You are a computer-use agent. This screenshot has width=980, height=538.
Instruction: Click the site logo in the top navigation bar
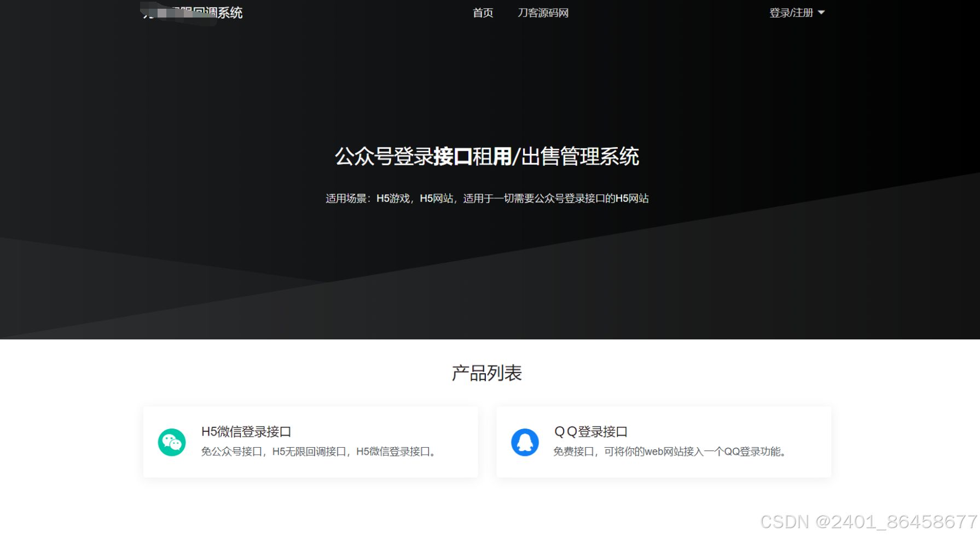click(x=192, y=12)
